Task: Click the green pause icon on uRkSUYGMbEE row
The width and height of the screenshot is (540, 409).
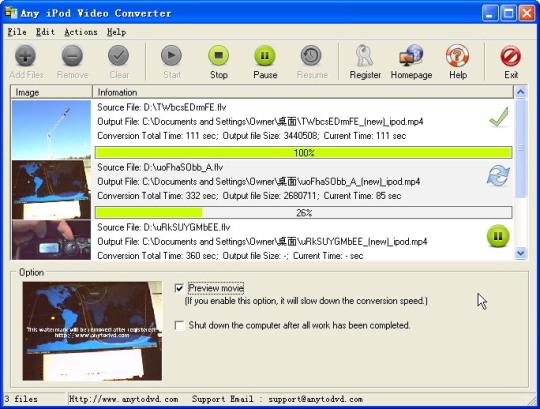Action: [498, 236]
